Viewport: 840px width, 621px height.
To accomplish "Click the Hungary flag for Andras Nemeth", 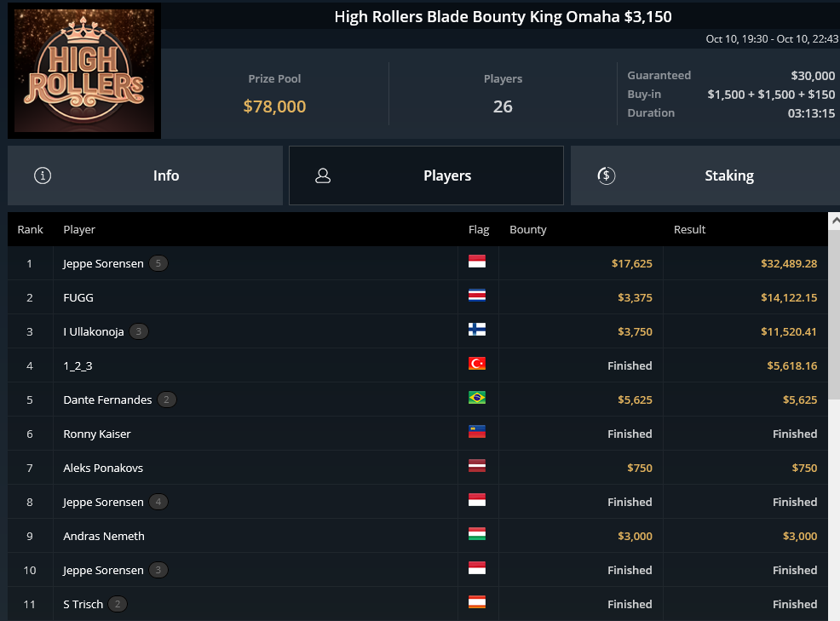I will coord(477,533).
